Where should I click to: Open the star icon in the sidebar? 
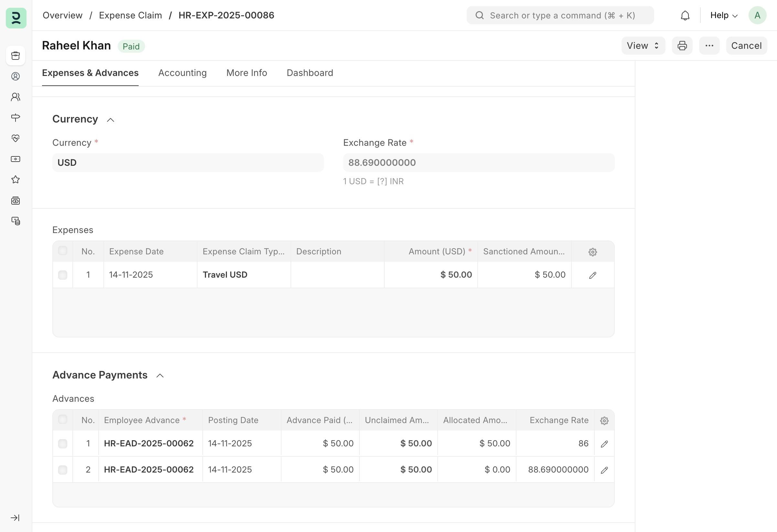(16, 180)
